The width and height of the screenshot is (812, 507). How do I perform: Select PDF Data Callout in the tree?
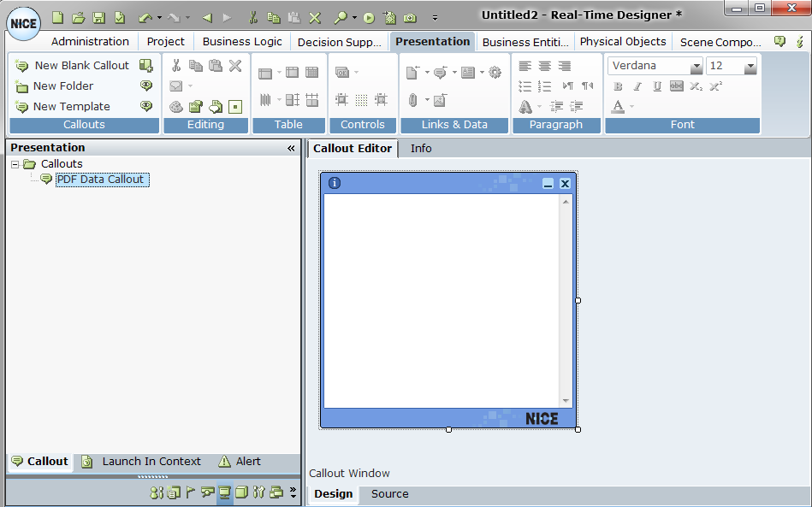[x=100, y=180]
